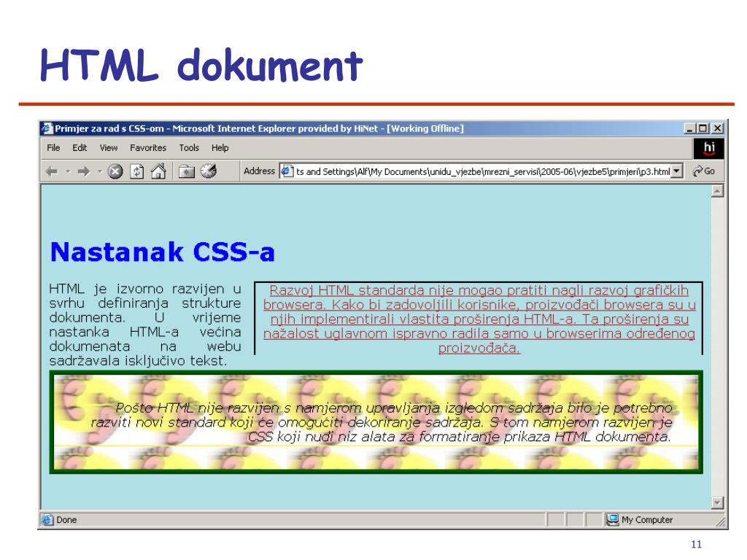Open the Help menu
The width and height of the screenshot is (747, 560).
click(220, 148)
